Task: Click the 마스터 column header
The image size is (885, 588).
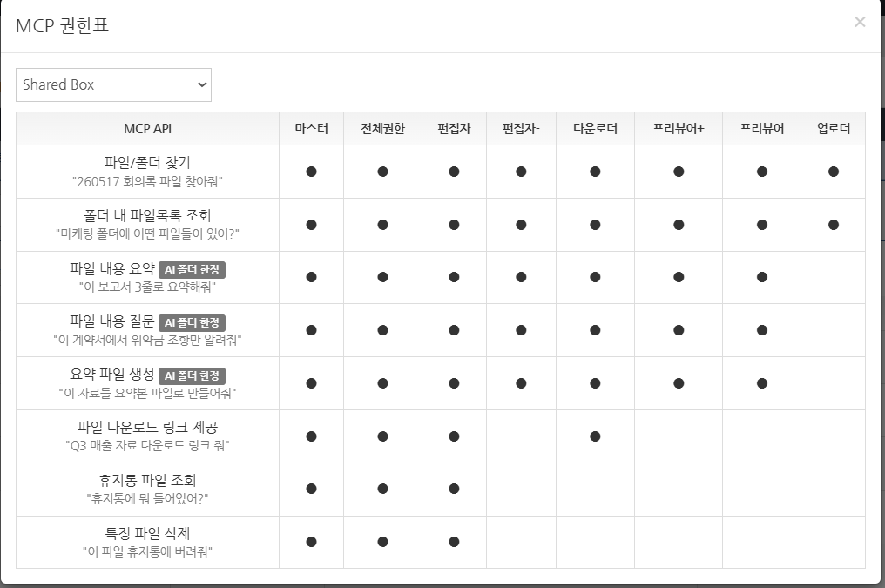Action: (312, 129)
